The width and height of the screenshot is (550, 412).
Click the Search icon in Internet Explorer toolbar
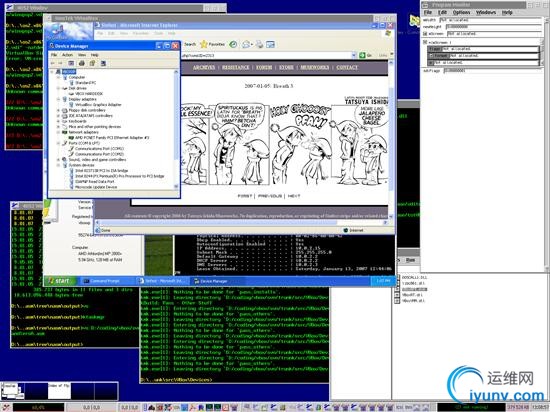pos(190,44)
